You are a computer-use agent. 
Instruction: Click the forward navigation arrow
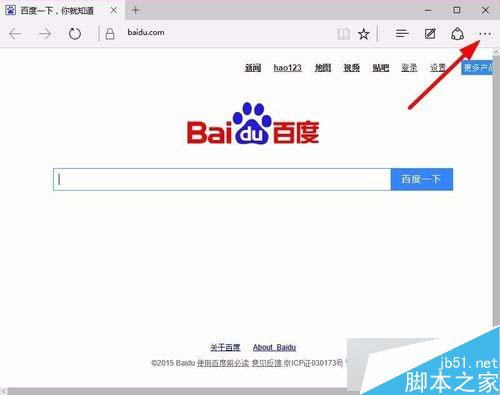(45, 34)
